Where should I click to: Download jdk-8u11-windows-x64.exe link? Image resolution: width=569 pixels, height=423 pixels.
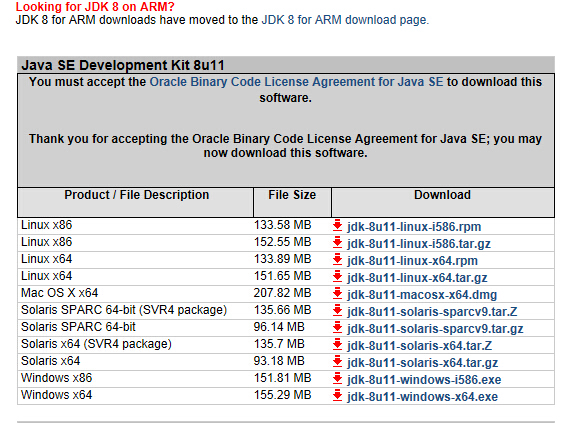422,397
